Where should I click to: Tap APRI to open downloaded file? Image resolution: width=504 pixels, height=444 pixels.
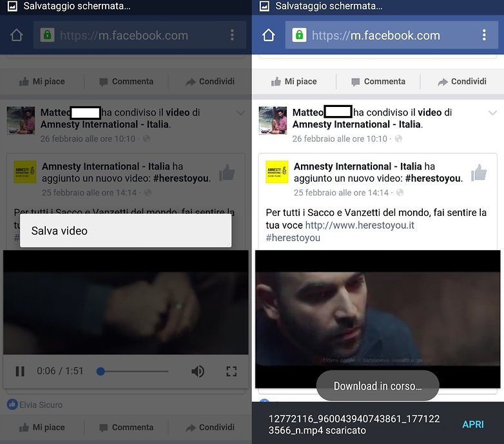[473, 425]
